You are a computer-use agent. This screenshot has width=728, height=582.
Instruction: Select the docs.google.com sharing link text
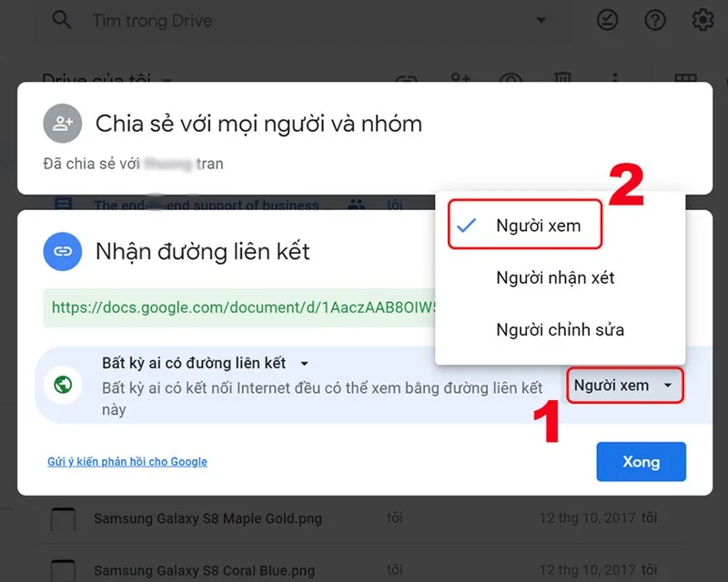click(241, 309)
